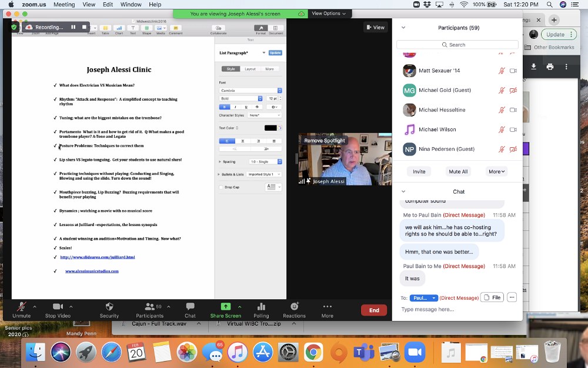Select justified text alignment

pos(274,141)
